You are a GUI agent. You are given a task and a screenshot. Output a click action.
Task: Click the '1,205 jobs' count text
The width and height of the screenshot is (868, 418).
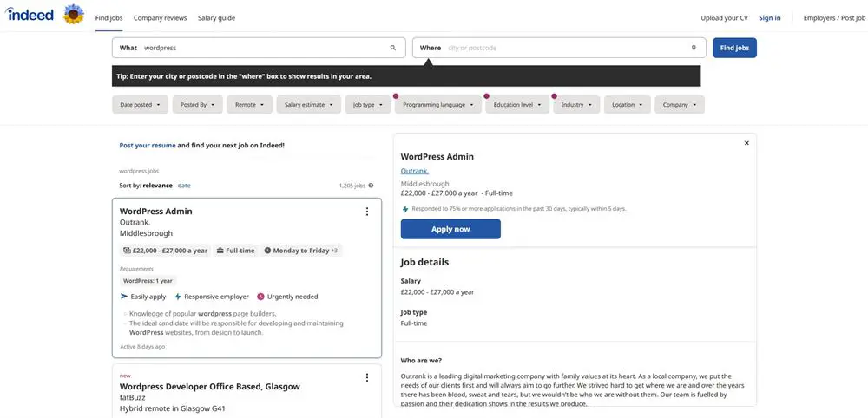(x=352, y=186)
